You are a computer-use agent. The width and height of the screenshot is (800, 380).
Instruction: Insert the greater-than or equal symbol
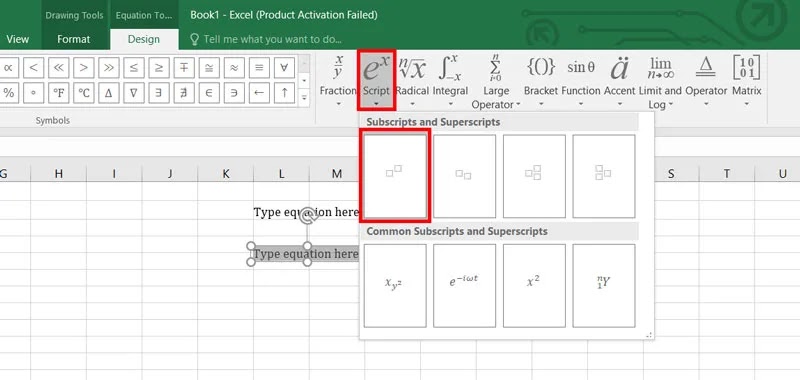(x=159, y=67)
